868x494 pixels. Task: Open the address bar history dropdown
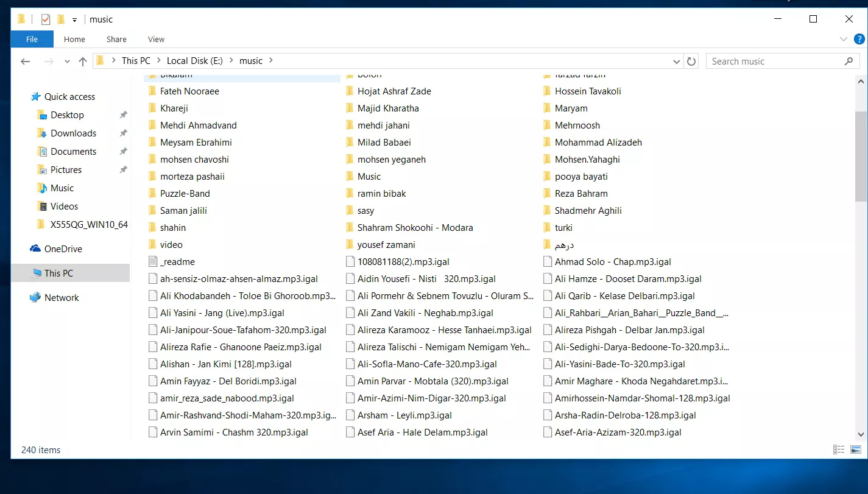click(676, 62)
